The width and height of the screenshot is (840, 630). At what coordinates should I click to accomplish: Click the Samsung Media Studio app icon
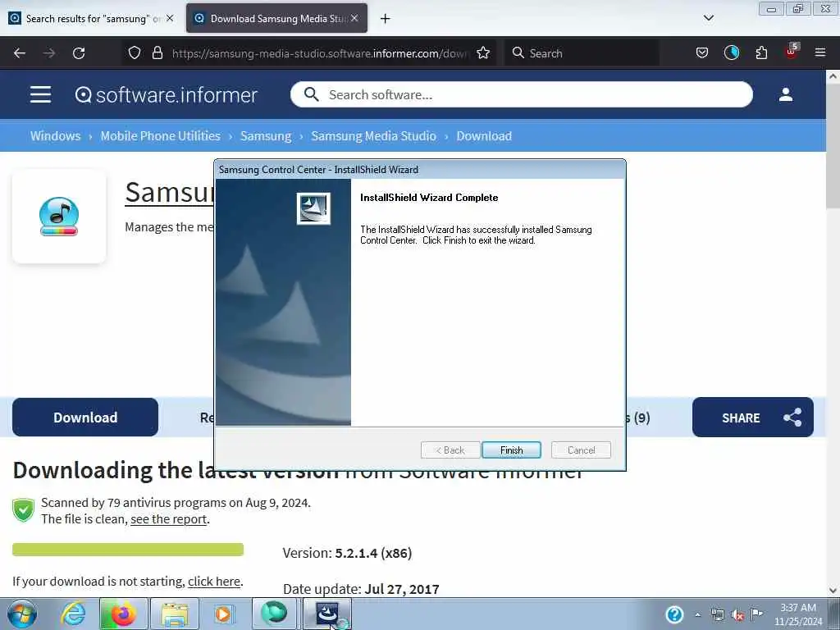click(59, 217)
